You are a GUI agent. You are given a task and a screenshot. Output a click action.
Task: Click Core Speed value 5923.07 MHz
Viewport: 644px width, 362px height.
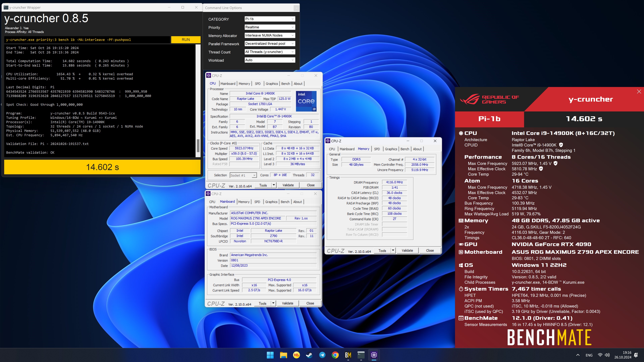(244, 148)
